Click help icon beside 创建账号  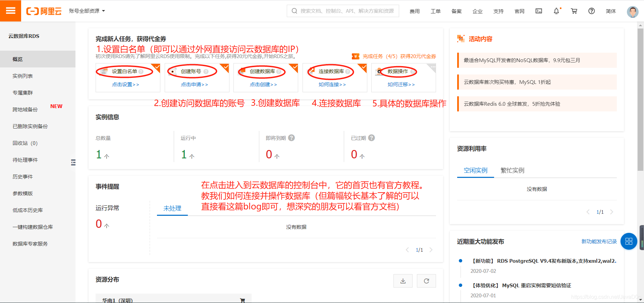(206, 71)
